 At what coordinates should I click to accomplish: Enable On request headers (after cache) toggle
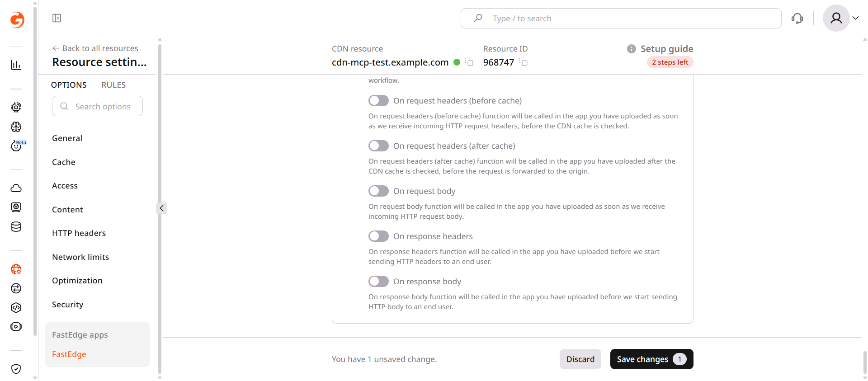tap(378, 146)
